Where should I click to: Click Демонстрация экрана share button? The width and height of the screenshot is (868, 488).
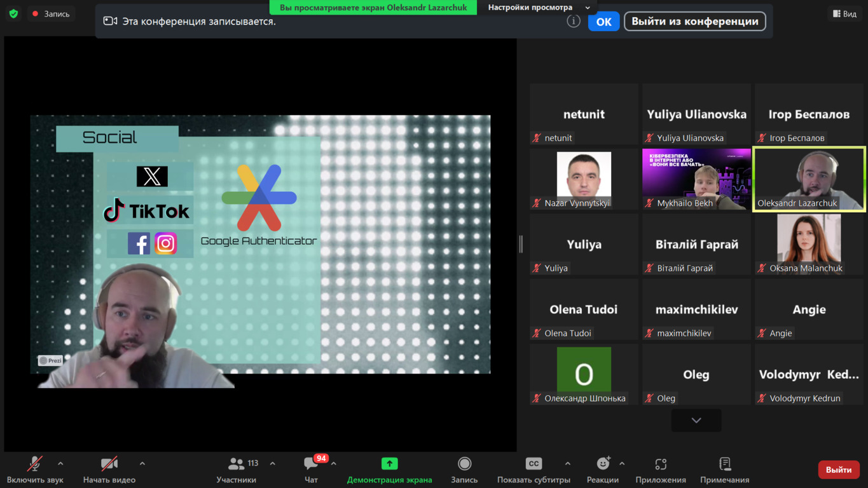(x=389, y=470)
